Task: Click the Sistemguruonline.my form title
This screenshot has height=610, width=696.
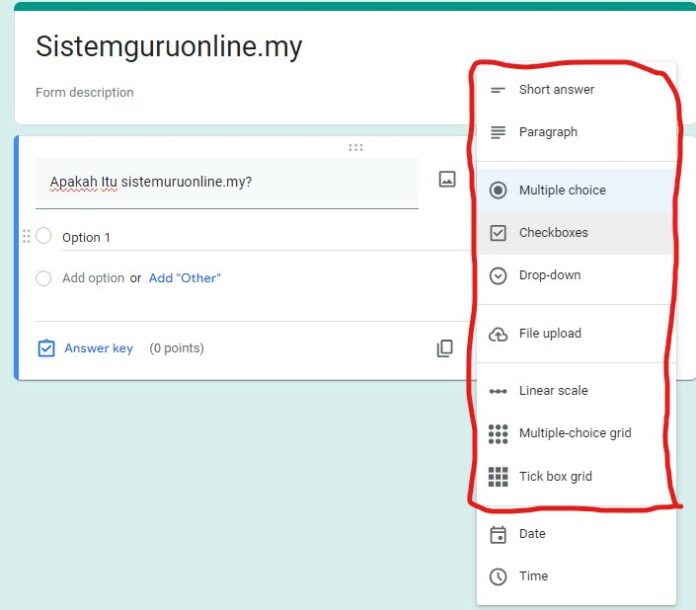Action: click(x=169, y=47)
